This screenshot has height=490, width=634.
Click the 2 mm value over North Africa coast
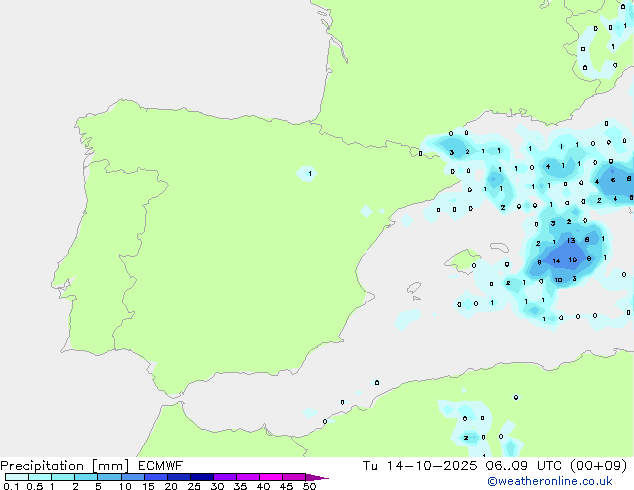point(466,437)
